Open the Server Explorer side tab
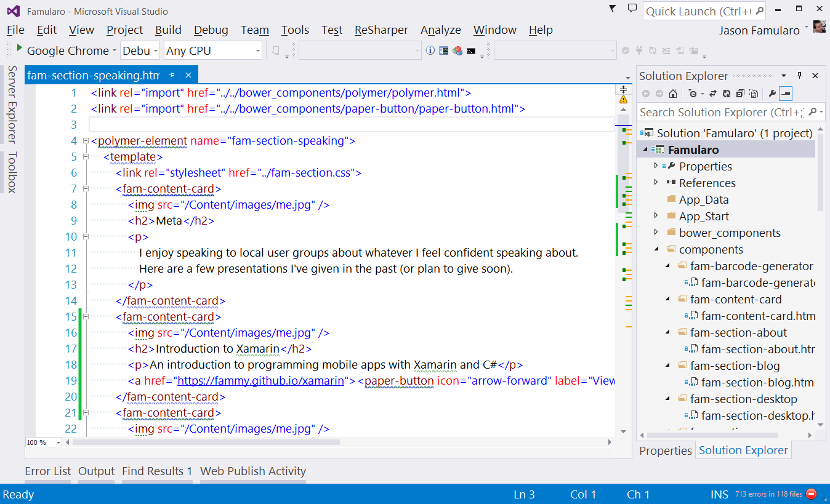The width and height of the screenshot is (830, 504). point(12,105)
